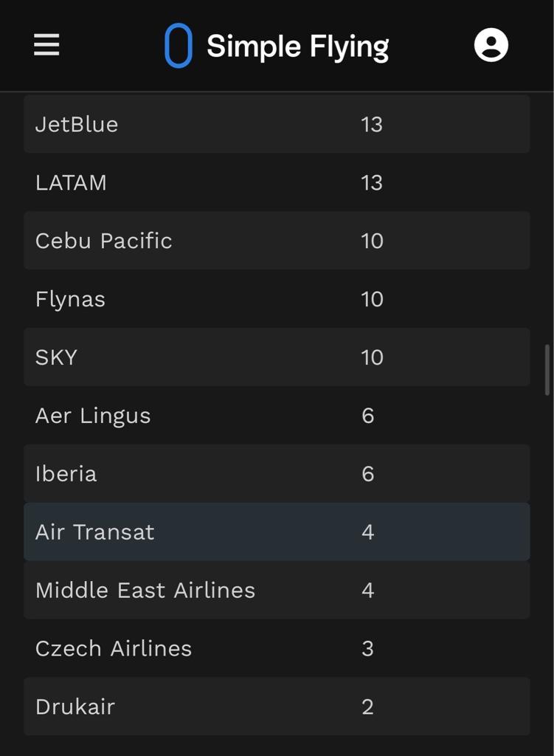This screenshot has height=756, width=554.
Task: Click the Czech Airlines row
Action: pos(277,648)
